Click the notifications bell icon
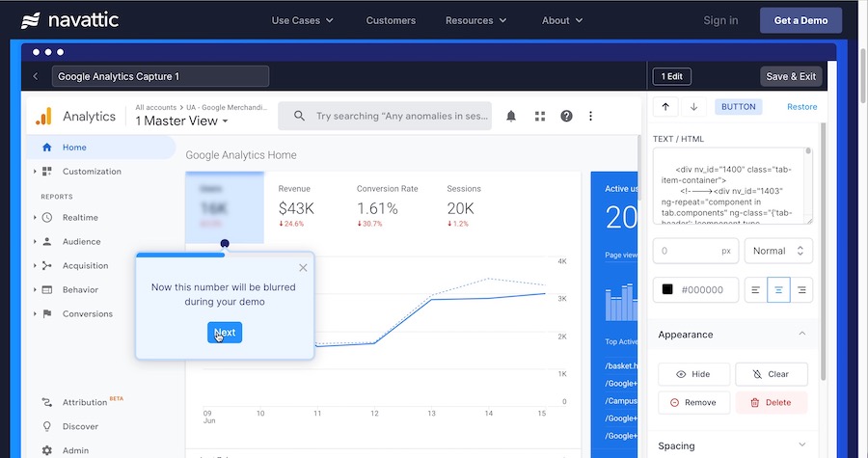The image size is (868, 458). click(511, 116)
